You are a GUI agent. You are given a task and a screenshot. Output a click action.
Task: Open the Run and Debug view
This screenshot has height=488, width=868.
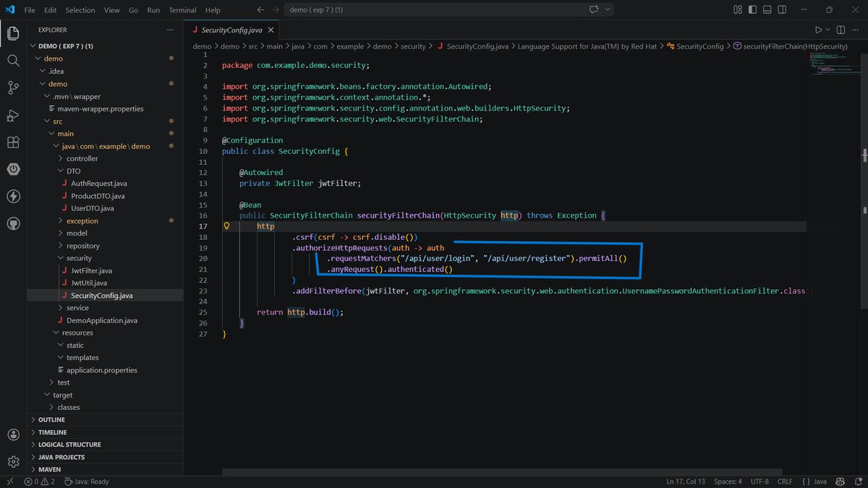pos(13,115)
